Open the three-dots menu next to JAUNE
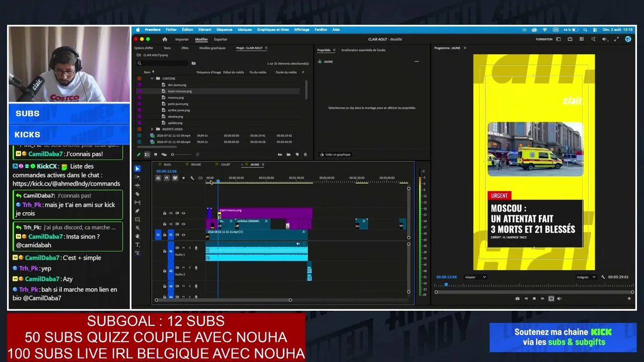644x362 pixels. [416, 61]
